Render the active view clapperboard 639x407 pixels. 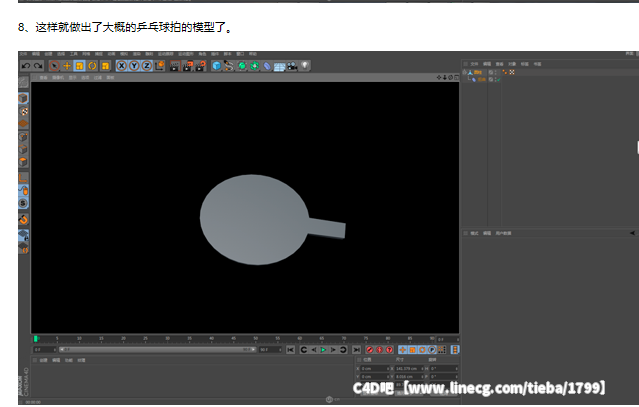pyautogui.click(x=175, y=66)
